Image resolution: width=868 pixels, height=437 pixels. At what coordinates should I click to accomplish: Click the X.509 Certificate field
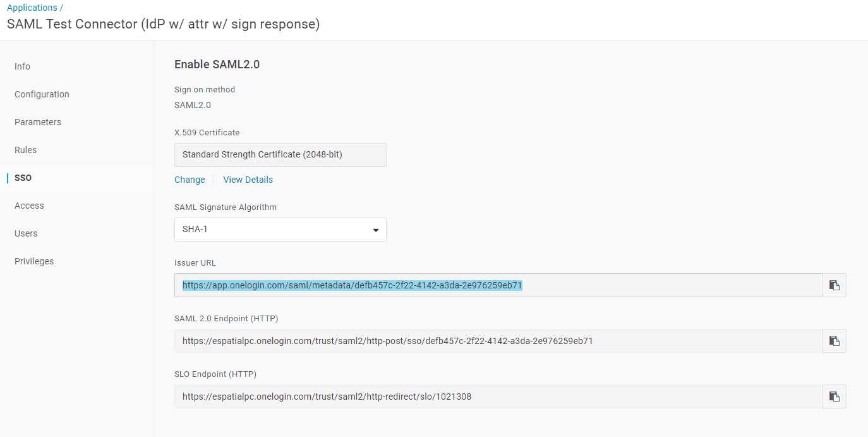[x=280, y=155]
